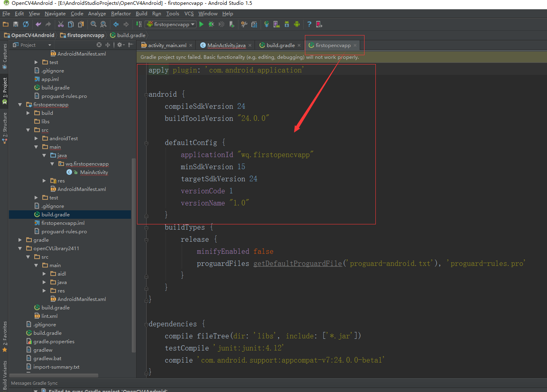Click OpenCV4Android breadcrumb
547x392 pixels.
(x=29, y=35)
